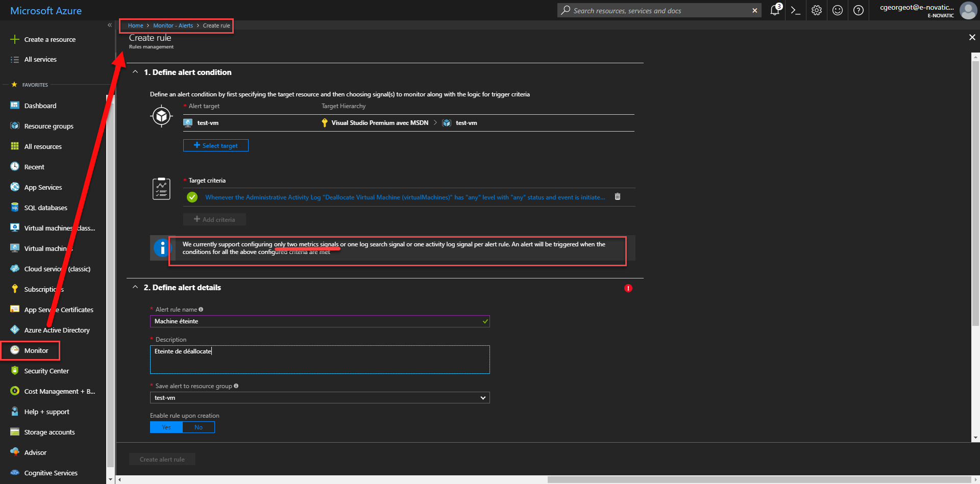Open Virtual machines in sidebar

coord(48,248)
